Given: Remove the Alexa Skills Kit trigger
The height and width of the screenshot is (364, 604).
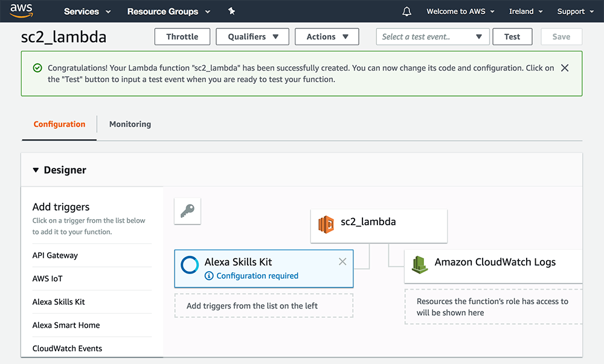Looking at the screenshot, I should click(342, 261).
